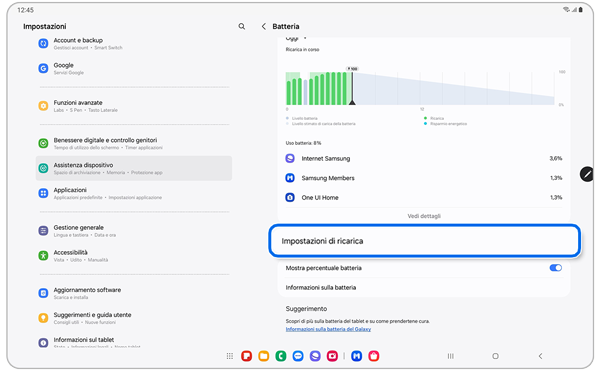Screen dimensions: 600x371
Task: Launch the Galaxy Store app in taskbar
Action: point(374,356)
